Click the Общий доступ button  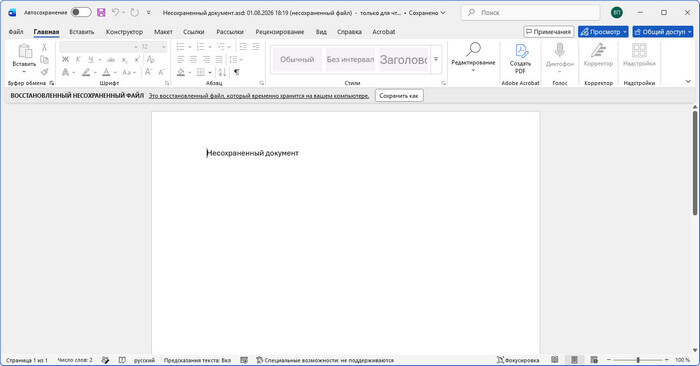pos(662,32)
